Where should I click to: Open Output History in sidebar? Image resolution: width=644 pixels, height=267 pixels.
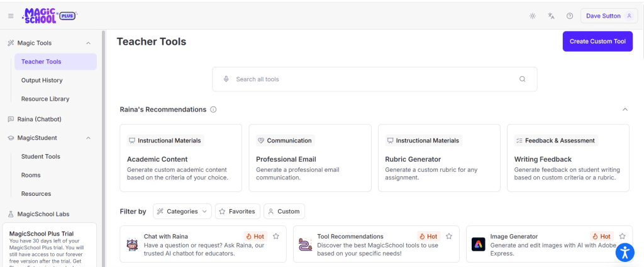[42, 80]
